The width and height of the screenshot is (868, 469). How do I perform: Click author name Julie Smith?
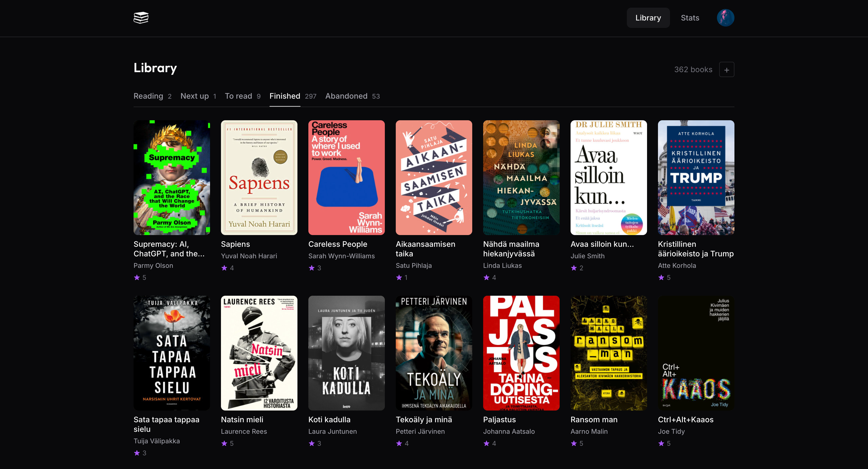coord(588,256)
